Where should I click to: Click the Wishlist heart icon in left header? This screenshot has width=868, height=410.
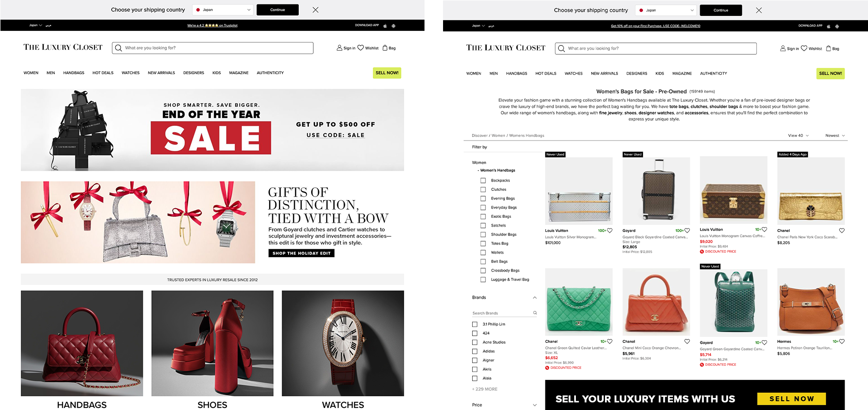[x=361, y=48]
